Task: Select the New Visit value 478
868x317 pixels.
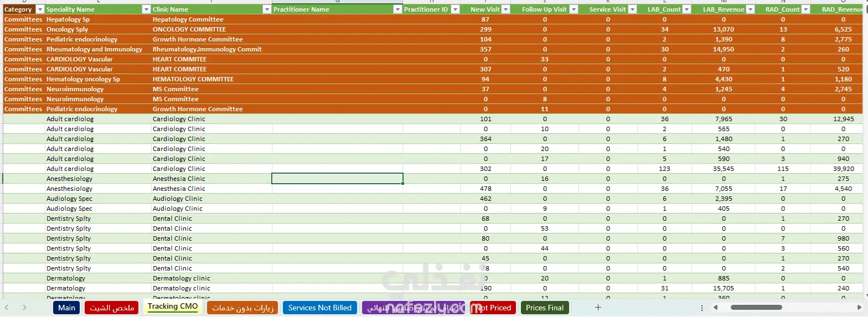Action: (485, 189)
